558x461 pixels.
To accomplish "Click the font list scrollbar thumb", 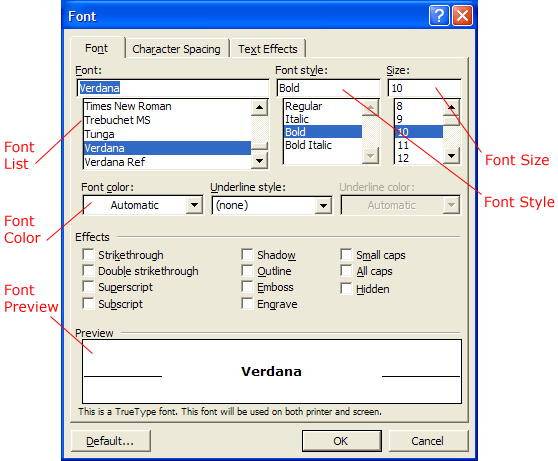I will point(259,146).
